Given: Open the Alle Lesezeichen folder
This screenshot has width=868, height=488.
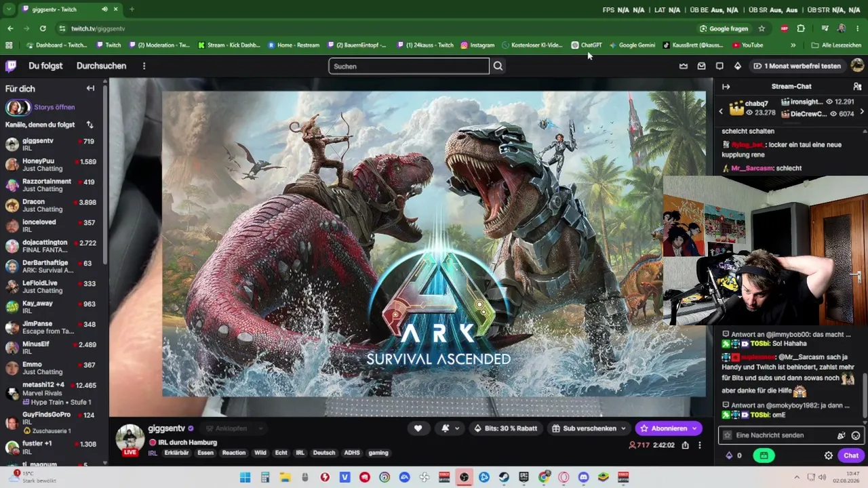Looking at the screenshot, I should tap(837, 45).
